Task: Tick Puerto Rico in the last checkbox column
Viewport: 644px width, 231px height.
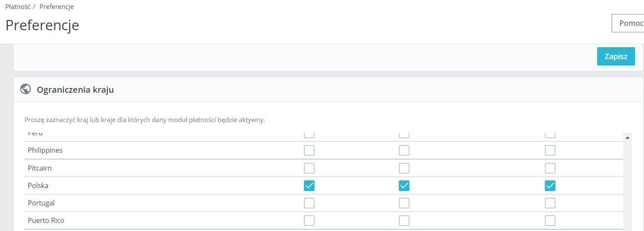Action: coord(550,220)
